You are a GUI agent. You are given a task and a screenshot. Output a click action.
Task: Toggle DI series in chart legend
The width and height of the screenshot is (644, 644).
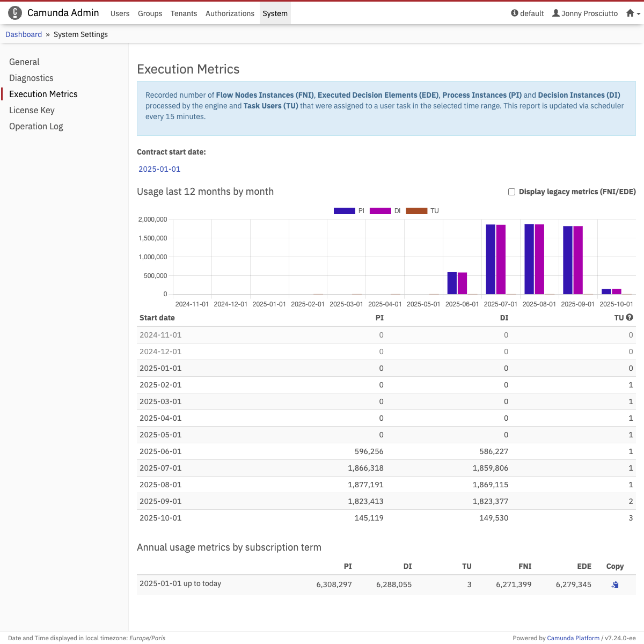click(380, 211)
